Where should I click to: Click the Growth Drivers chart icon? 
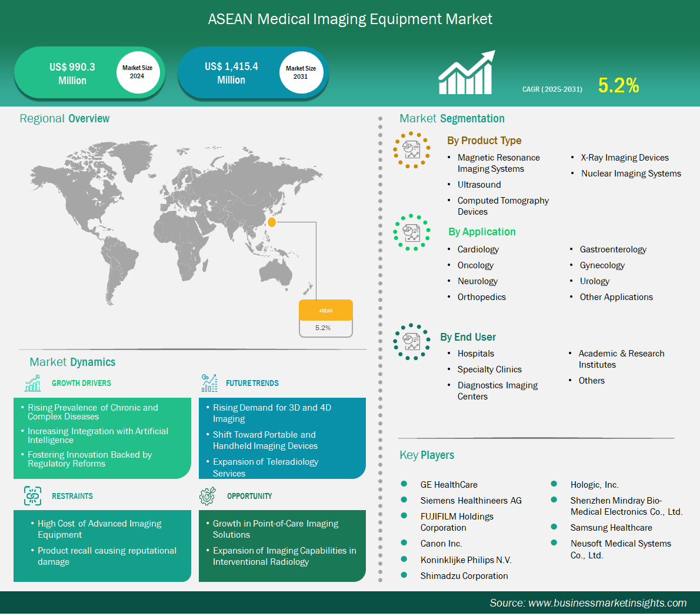pos(32,383)
